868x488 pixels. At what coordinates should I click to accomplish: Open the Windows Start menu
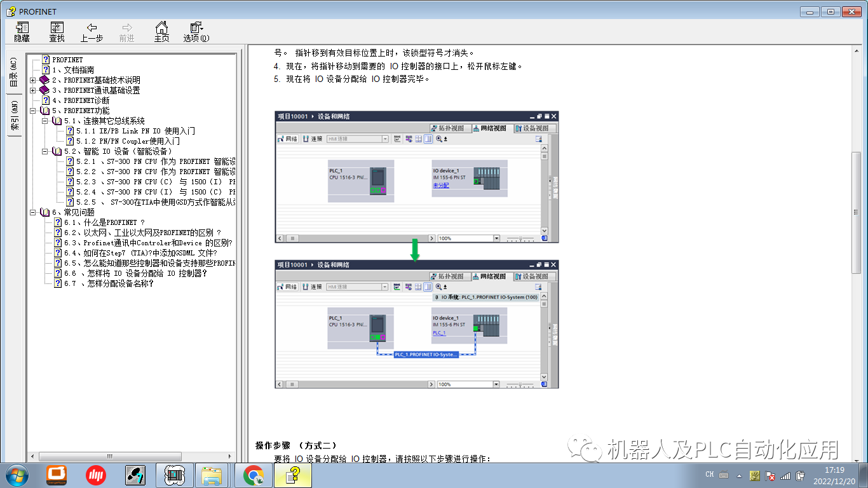17,475
